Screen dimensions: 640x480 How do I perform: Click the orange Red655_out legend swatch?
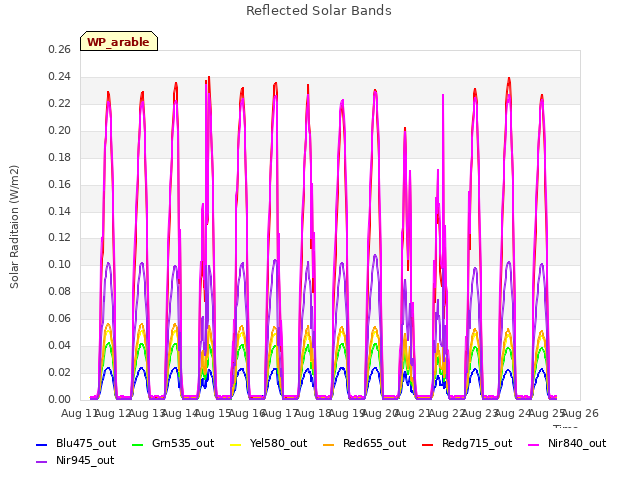pos(329,444)
